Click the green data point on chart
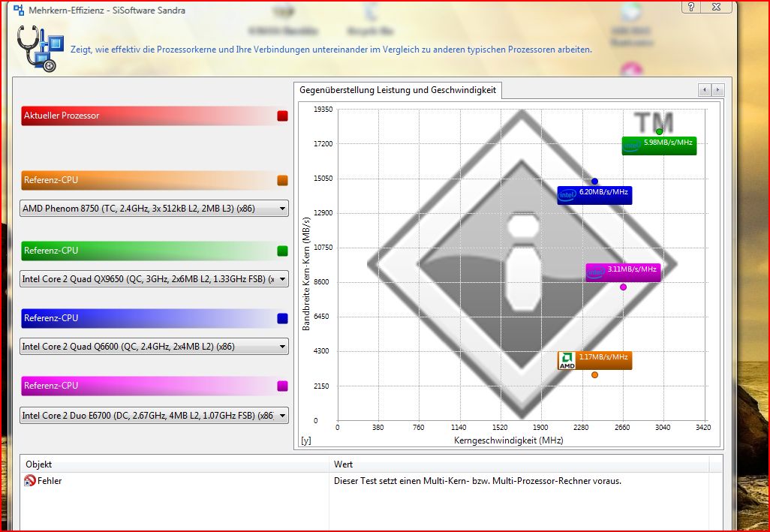This screenshot has width=770, height=532. [x=659, y=131]
